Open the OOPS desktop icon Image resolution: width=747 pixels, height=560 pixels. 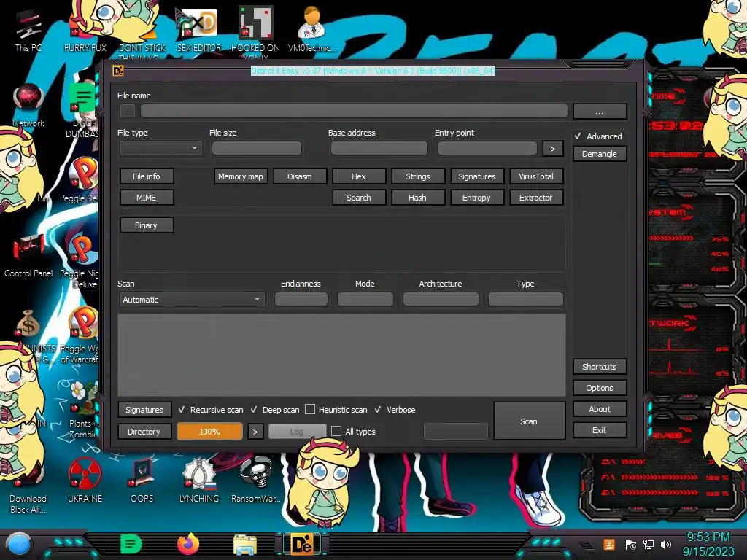[x=142, y=481]
